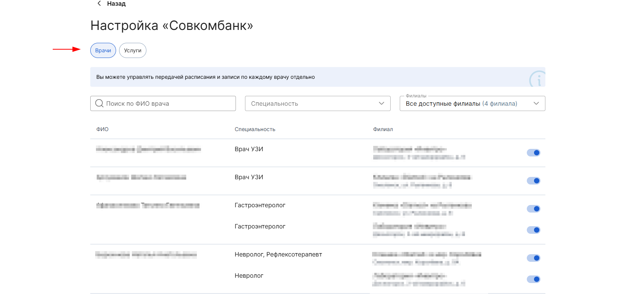Toggle second Гастроэнтеролог switch
The image size is (644, 294).
[x=534, y=230]
